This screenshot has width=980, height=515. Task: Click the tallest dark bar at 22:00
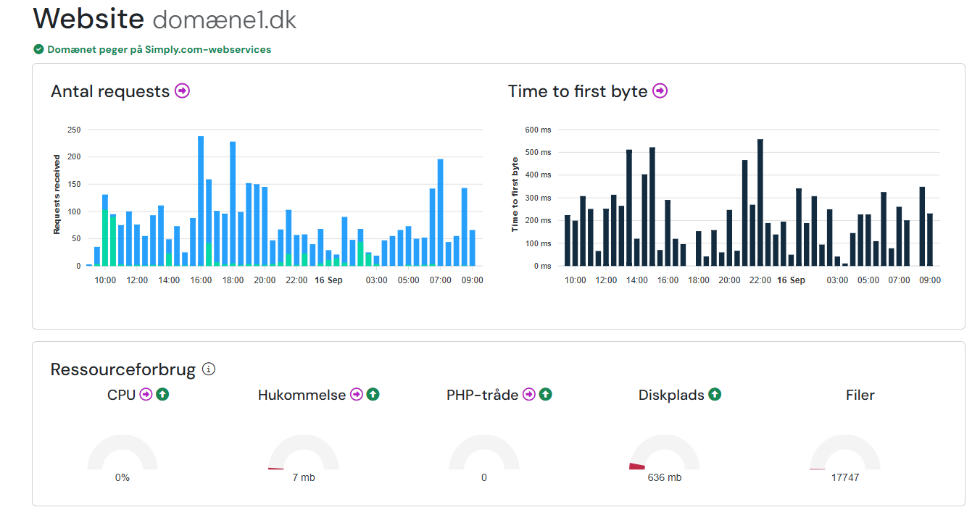click(x=760, y=202)
